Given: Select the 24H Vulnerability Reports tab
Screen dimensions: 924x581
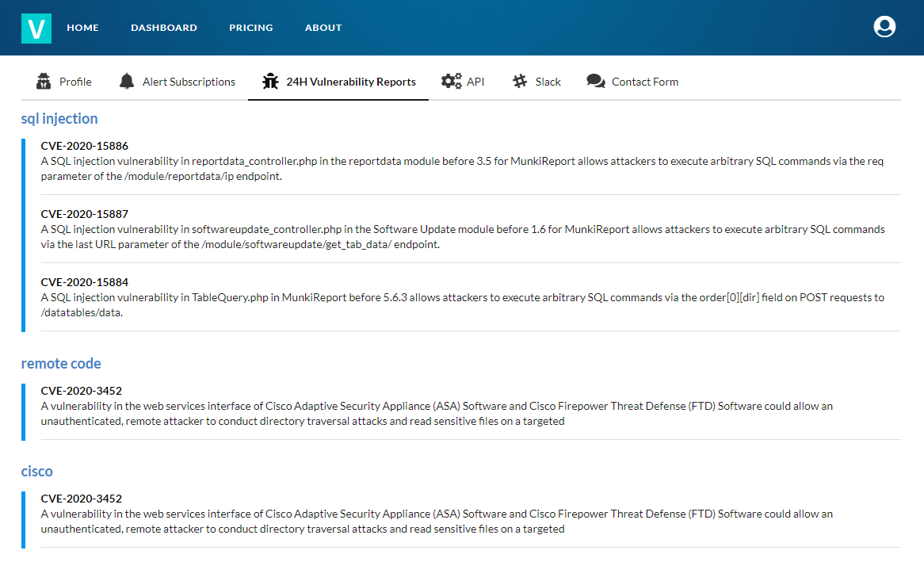Looking at the screenshot, I should point(338,82).
